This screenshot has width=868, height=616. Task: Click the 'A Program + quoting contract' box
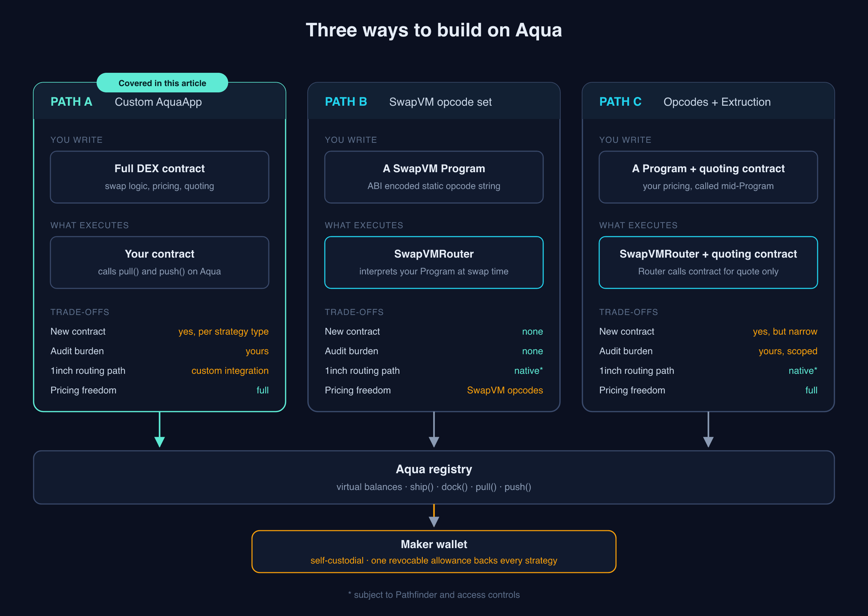[708, 177]
